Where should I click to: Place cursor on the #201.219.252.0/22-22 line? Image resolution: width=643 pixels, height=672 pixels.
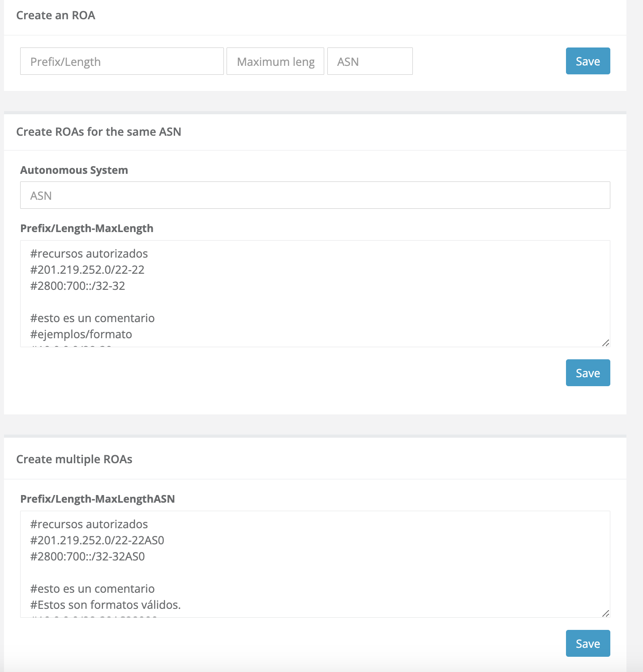tap(87, 270)
